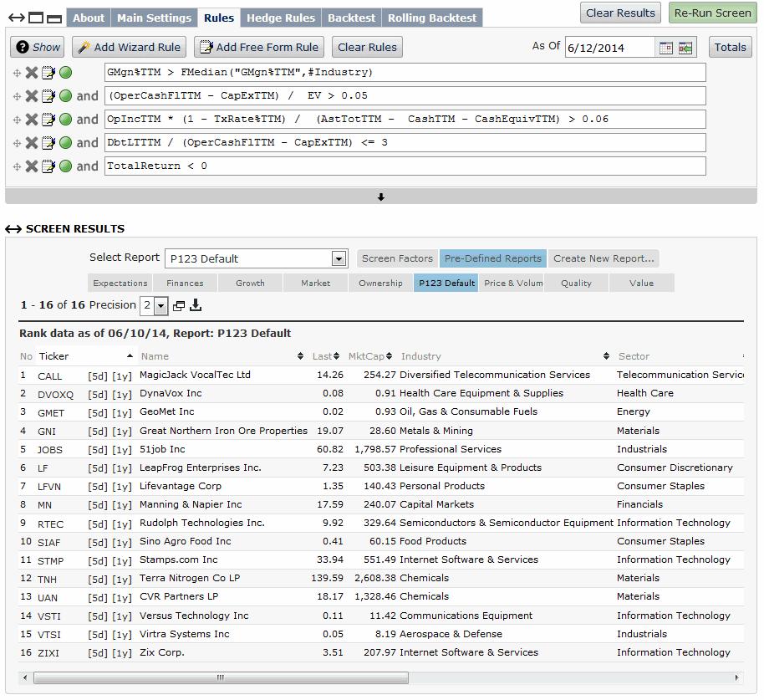Delete the DbtLTTTM rule with the X icon
This screenshot has height=700, width=764.
click(x=32, y=143)
